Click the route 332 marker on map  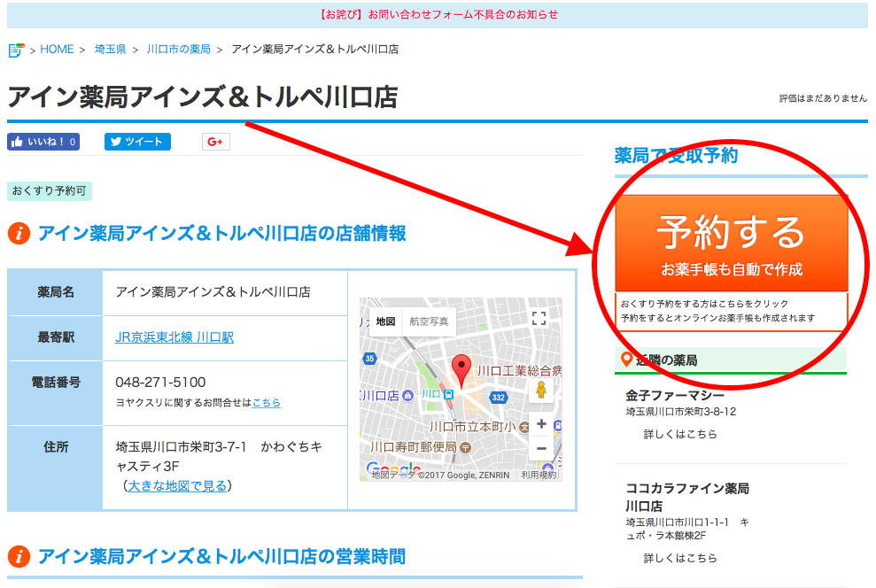tap(498, 398)
